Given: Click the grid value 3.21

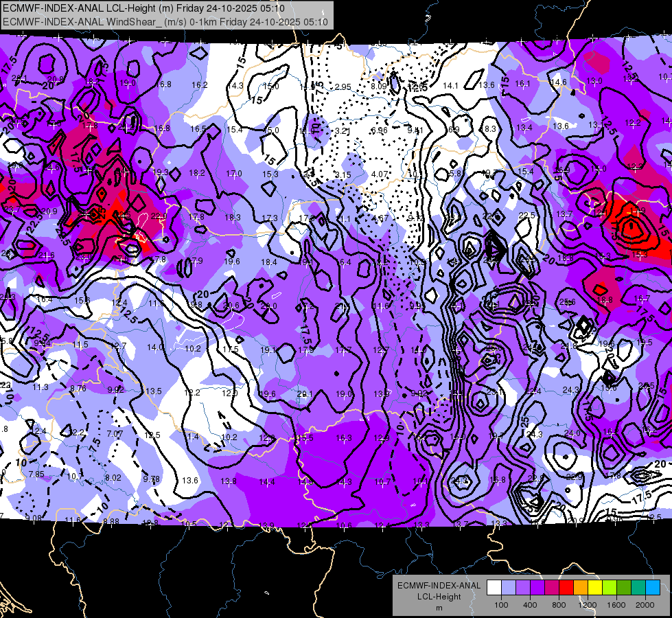Looking at the screenshot, I should [x=343, y=130].
